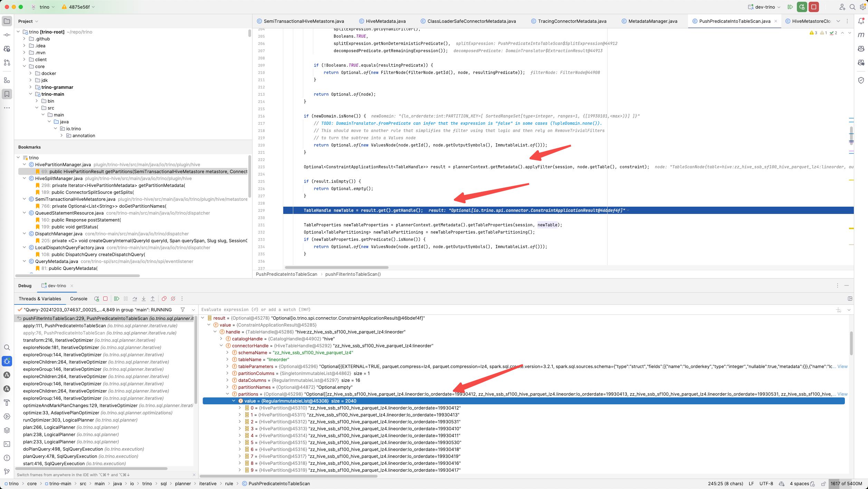868x489 pixels.
Task: Open the 4875e56f branch dropdown
Action: coord(79,7)
